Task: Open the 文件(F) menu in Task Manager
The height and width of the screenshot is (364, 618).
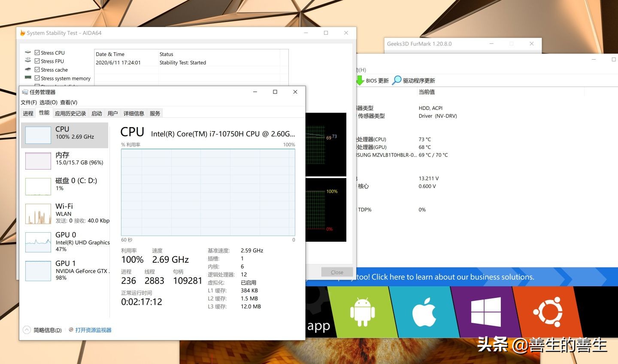Action: 29,102
